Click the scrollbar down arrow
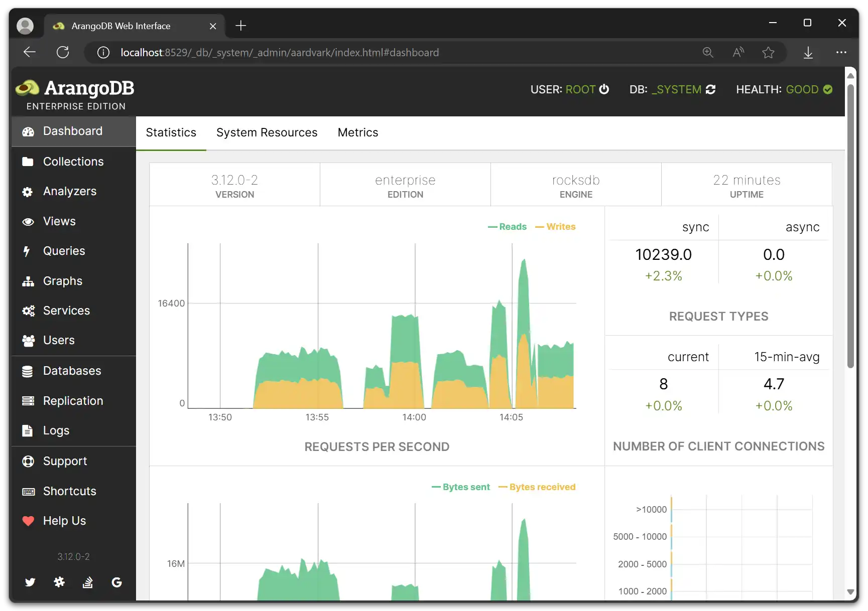 [850, 592]
